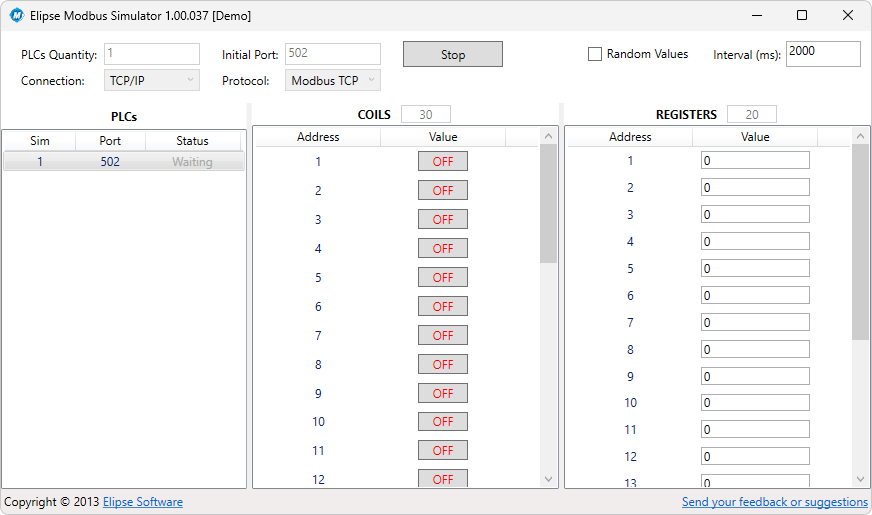
Task: Toggle coil 4 OFF button
Action: pos(443,248)
